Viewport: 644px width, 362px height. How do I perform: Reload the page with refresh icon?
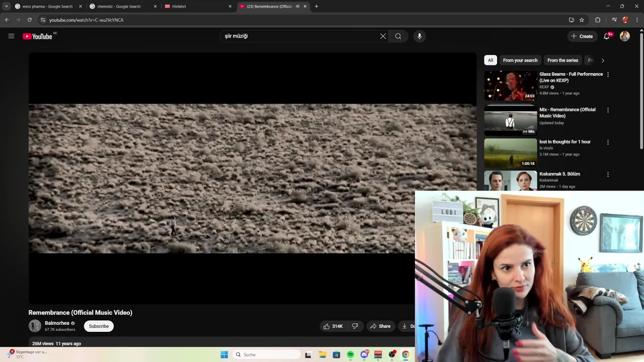[x=29, y=20]
